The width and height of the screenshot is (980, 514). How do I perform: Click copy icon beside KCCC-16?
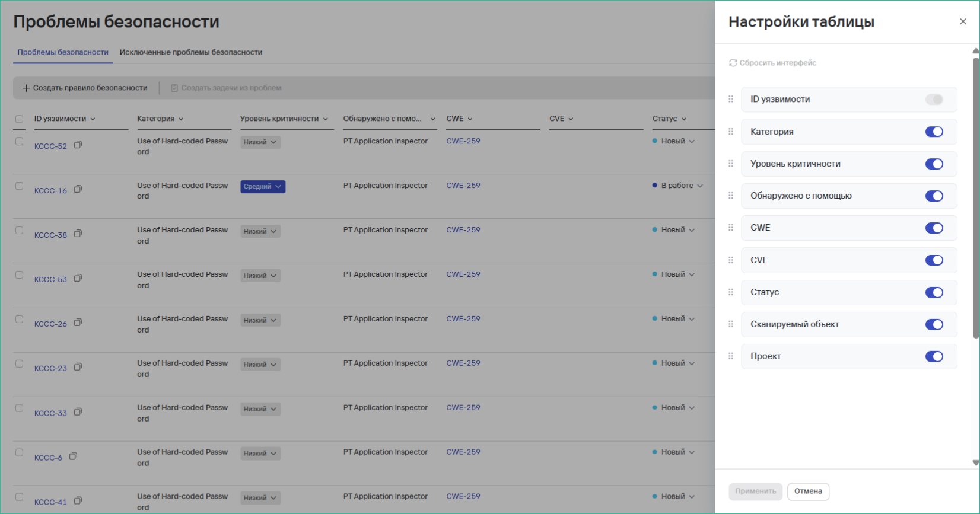(x=78, y=189)
